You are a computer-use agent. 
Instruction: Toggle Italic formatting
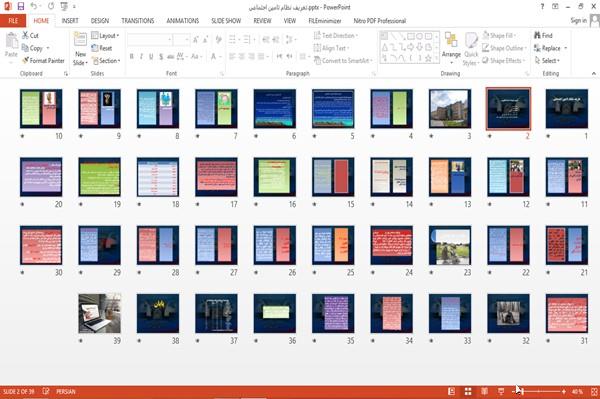[x=141, y=57]
